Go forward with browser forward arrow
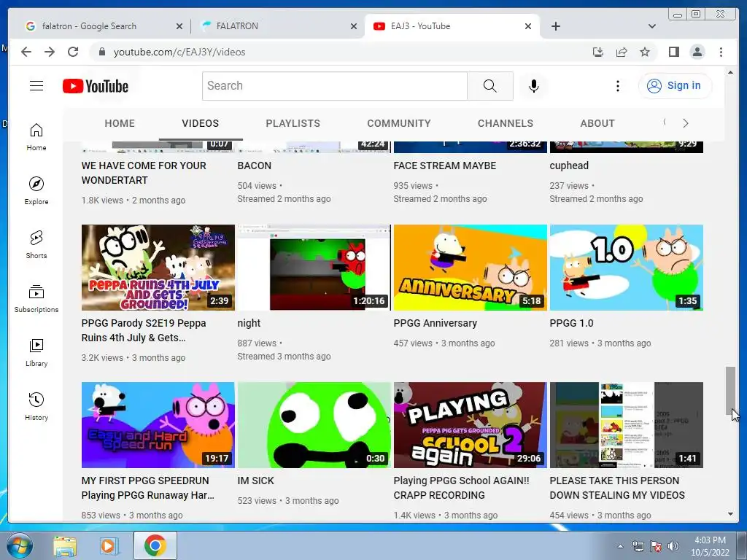The height and width of the screenshot is (560, 747). pyautogui.click(x=50, y=52)
